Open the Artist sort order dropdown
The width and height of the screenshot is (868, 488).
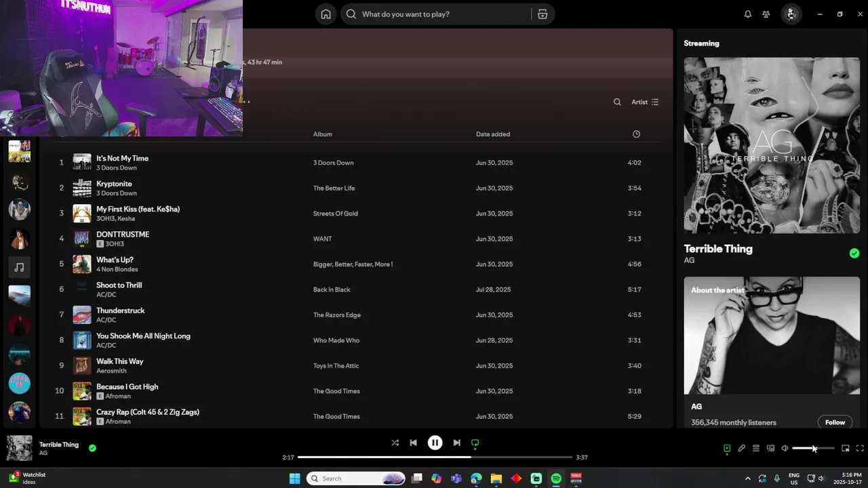(645, 102)
